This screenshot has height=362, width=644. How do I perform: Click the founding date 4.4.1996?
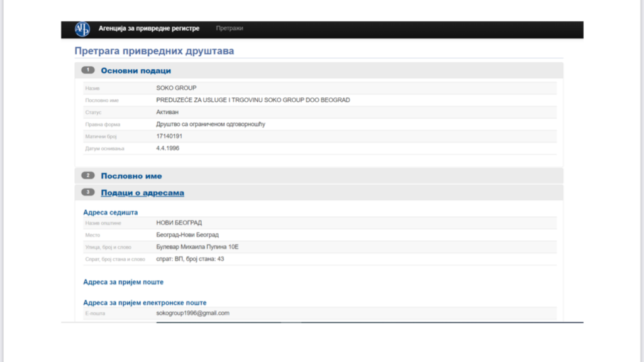point(169,148)
